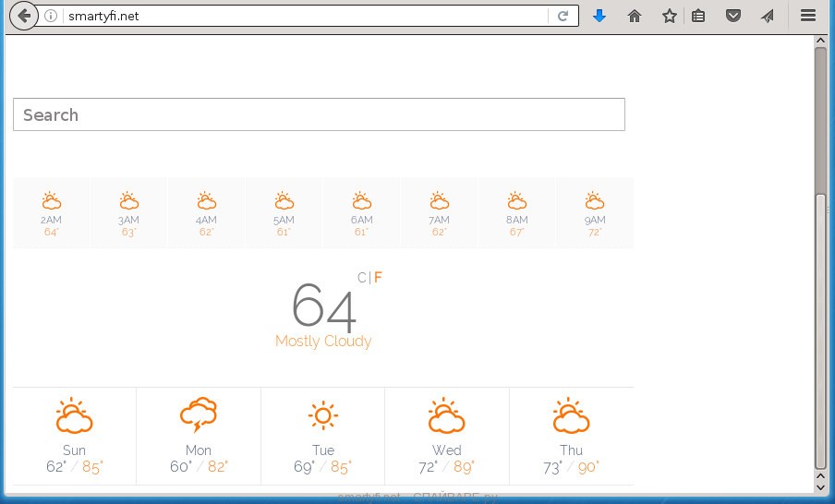Viewport: 835px width, 504px height.
Task: Click the Mostly Cloudy condition text
Action: [x=323, y=341]
